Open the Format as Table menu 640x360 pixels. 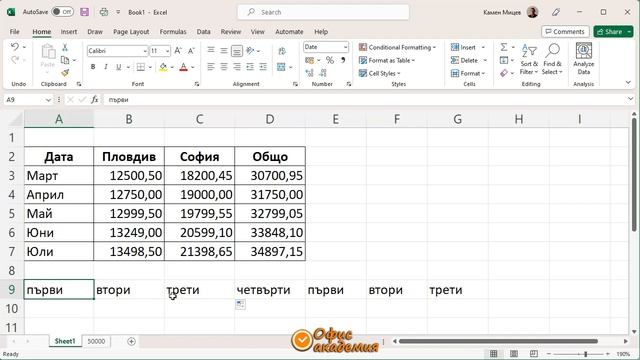click(x=387, y=60)
